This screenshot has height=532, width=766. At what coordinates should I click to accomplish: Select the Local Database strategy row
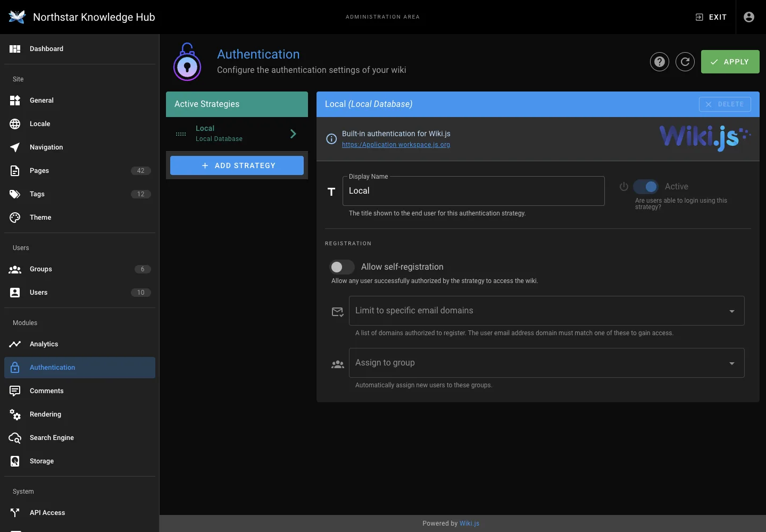coord(237,134)
